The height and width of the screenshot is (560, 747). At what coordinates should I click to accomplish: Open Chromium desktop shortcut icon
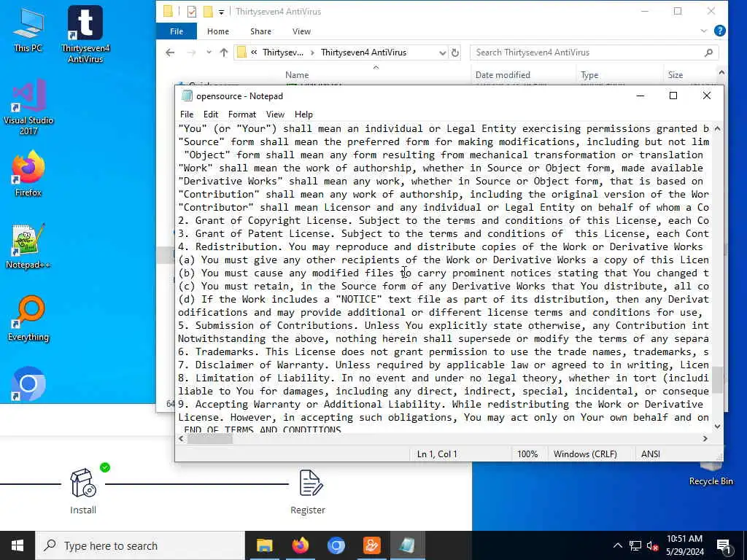pyautogui.click(x=28, y=384)
